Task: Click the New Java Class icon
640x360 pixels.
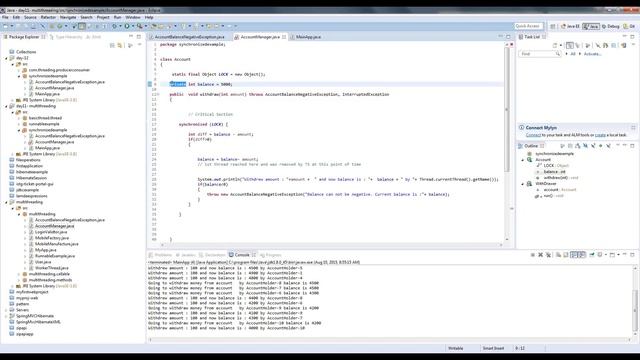Action: tap(60, 26)
